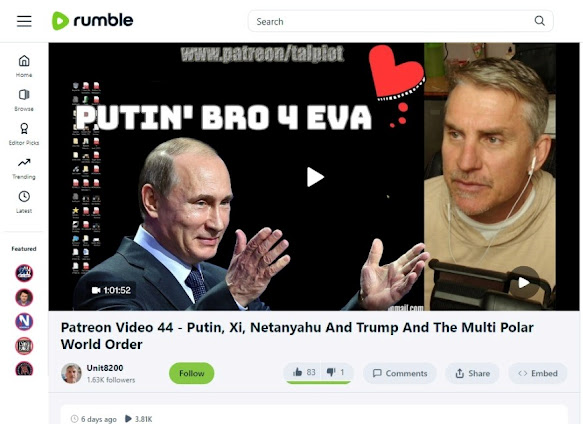
Task: Follow the Unit8200 channel
Action: pyautogui.click(x=191, y=373)
